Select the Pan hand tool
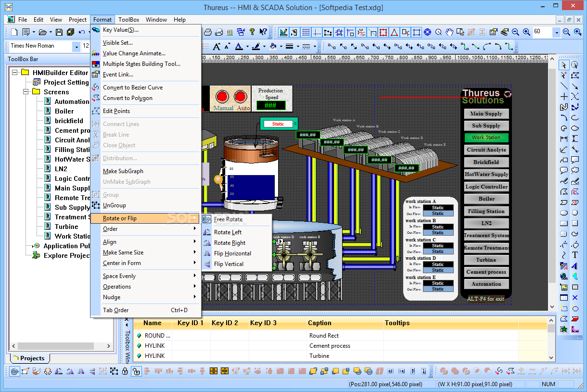 [x=449, y=32]
